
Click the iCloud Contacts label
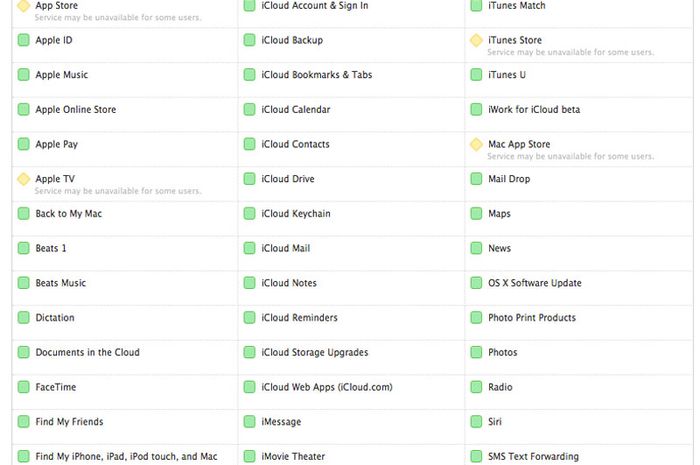296,144
